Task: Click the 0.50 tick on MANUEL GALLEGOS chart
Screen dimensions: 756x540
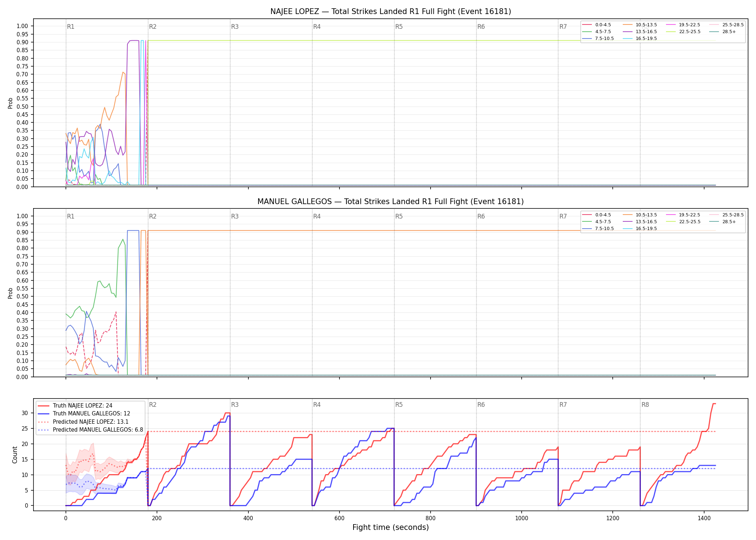Action: [x=22, y=296]
